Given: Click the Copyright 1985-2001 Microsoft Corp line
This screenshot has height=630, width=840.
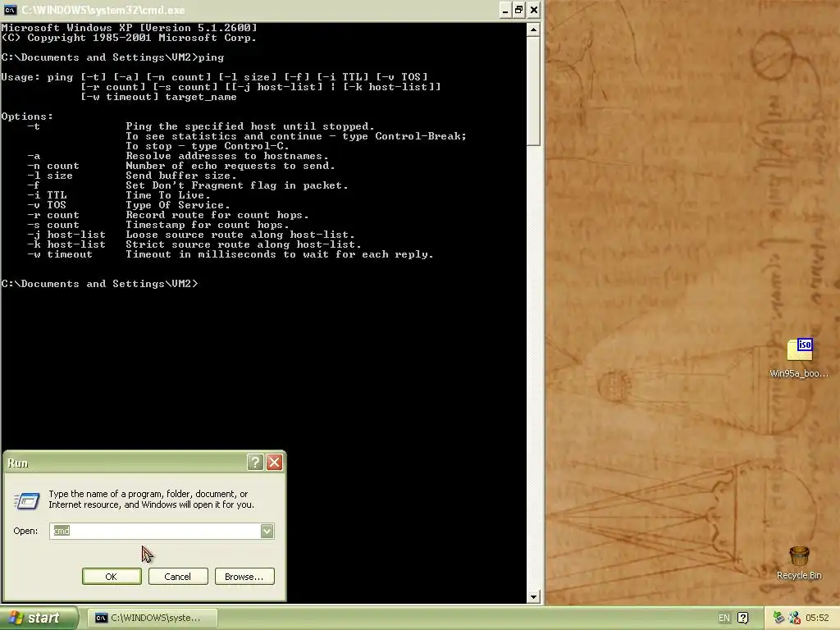Looking at the screenshot, I should click(129, 38).
